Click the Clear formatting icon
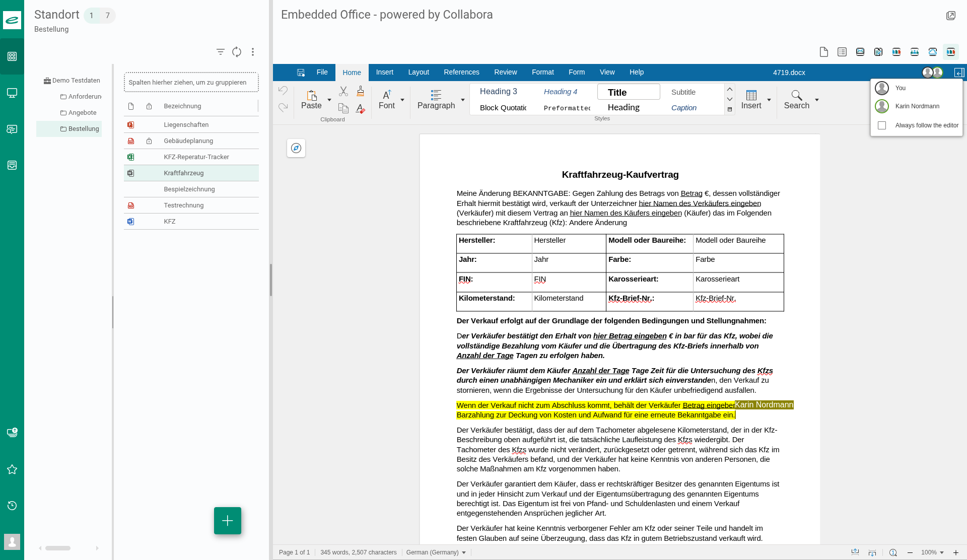Image resolution: width=967 pixels, height=560 pixels. (360, 108)
